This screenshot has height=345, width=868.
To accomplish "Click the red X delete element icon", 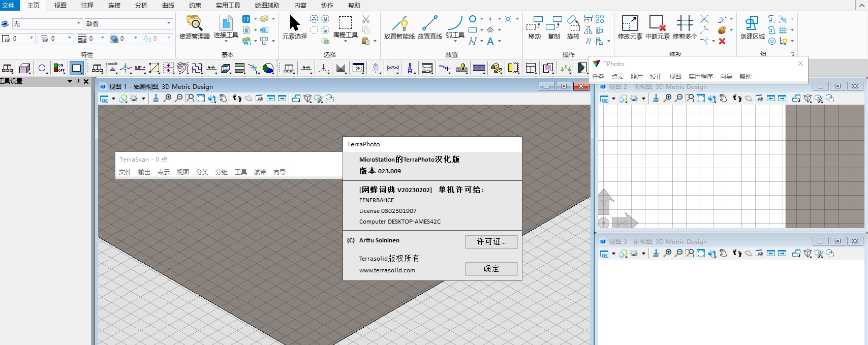I will point(722,41).
